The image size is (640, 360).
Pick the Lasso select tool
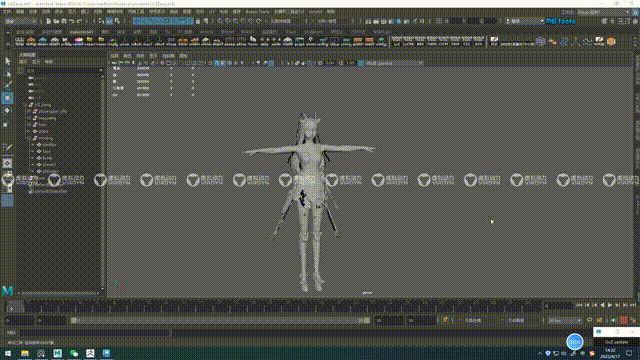pyautogui.click(x=7, y=74)
